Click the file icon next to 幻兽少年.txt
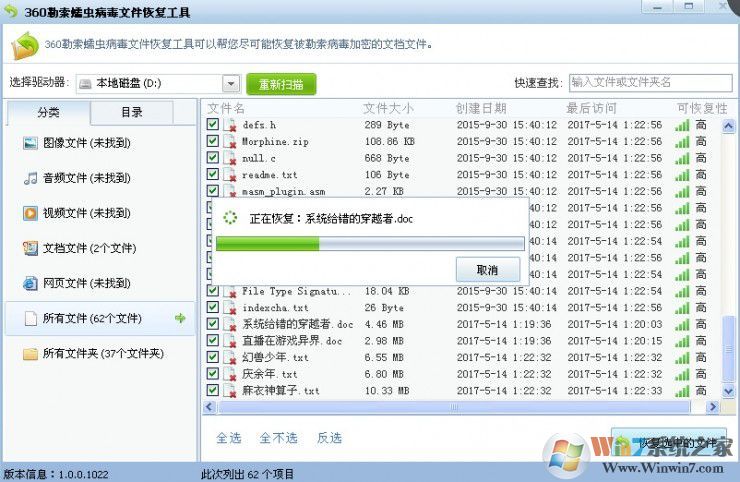Screen dimensions: 740x482 tap(230, 357)
